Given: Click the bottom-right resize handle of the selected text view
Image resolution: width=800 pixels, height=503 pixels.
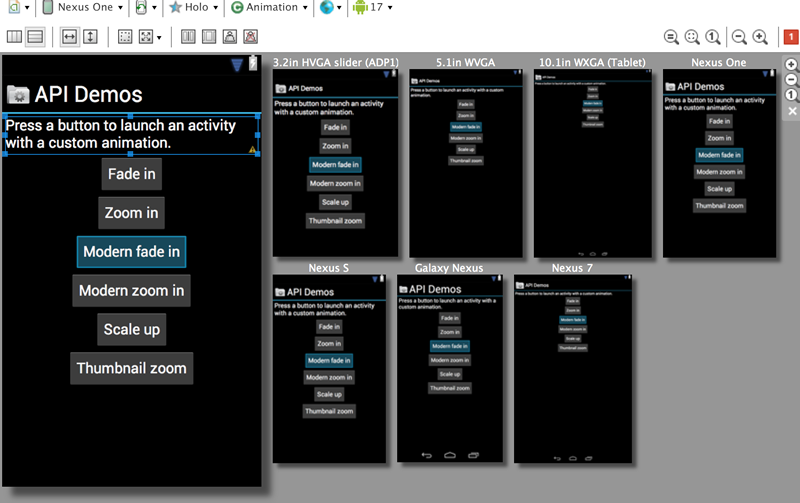Looking at the screenshot, I should [258, 154].
